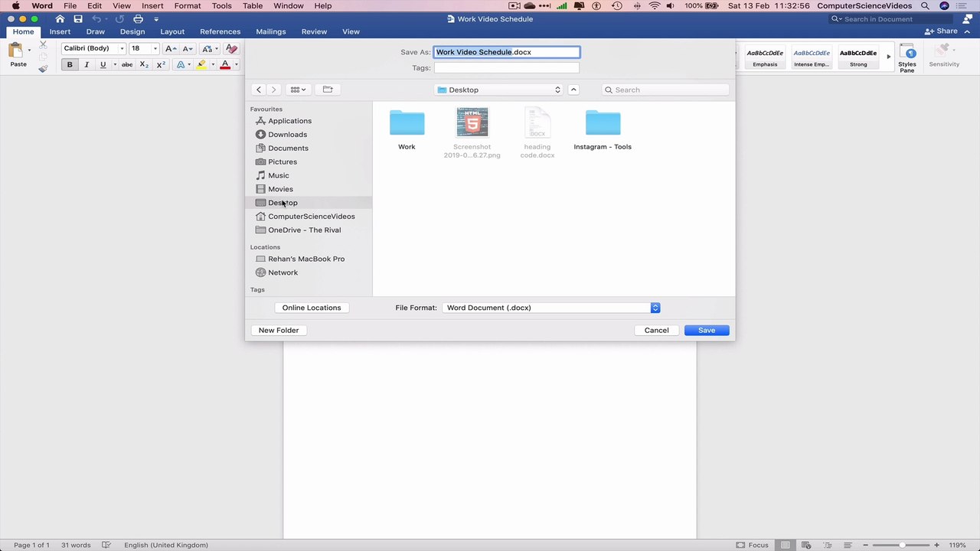Viewport: 980px width, 551px height.
Task: Open File Format dropdown Word Document (.docx)
Action: [x=550, y=308]
